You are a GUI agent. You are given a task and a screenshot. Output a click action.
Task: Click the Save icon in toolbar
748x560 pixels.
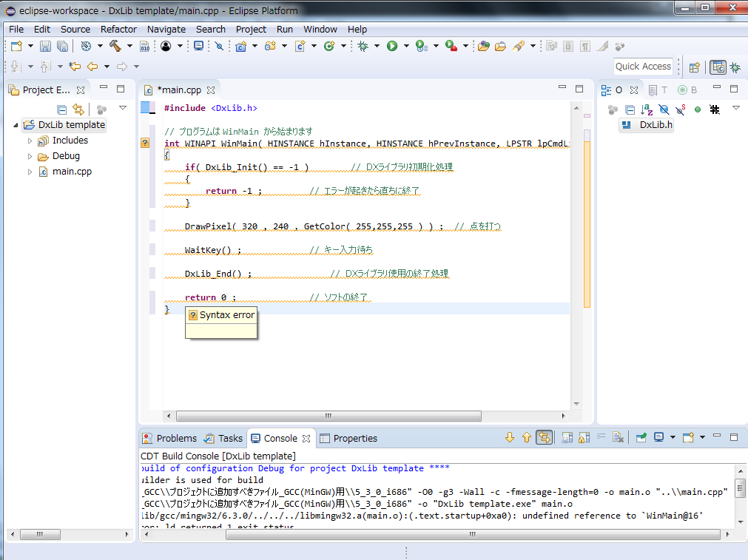(x=46, y=46)
